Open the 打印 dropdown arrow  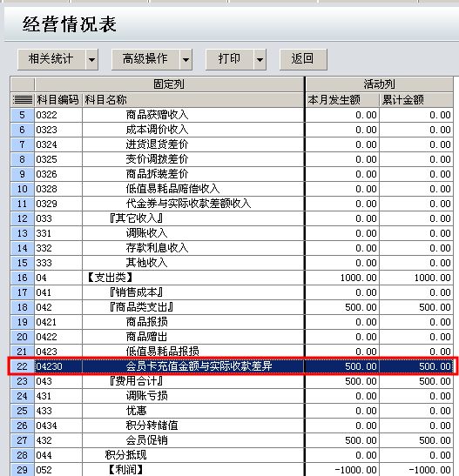click(260, 59)
